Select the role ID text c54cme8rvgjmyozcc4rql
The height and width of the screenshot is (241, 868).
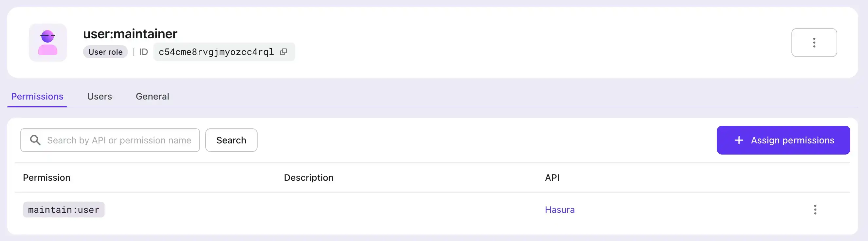click(x=216, y=52)
